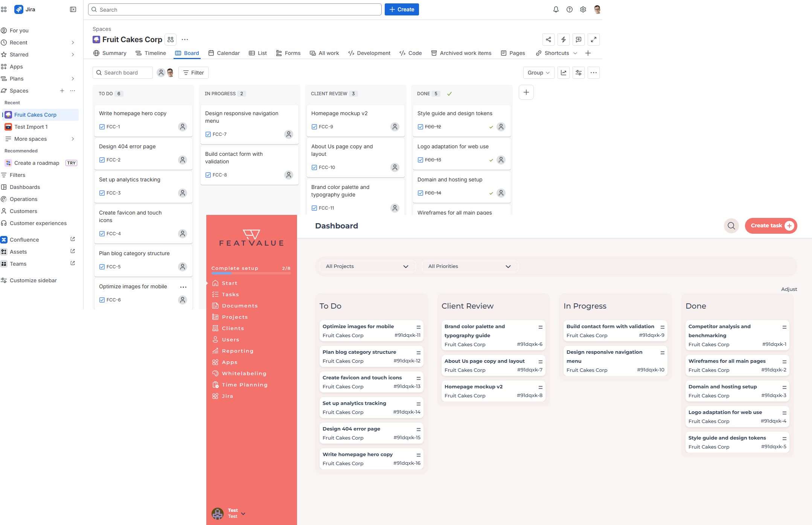Click the Adjust link on Featvalue dashboard
Screen dimensions: 812x525
click(789, 289)
